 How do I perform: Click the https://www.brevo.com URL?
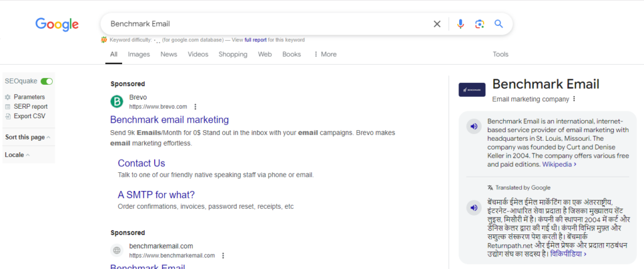click(x=158, y=107)
